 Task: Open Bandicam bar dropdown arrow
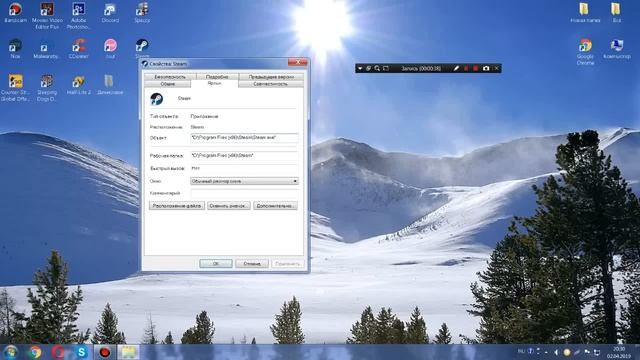point(360,69)
